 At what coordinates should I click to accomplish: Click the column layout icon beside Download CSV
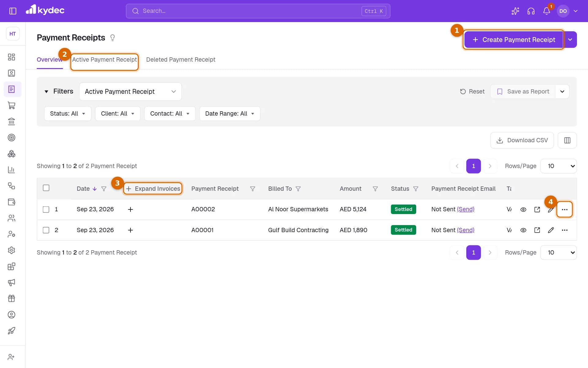coord(567,140)
